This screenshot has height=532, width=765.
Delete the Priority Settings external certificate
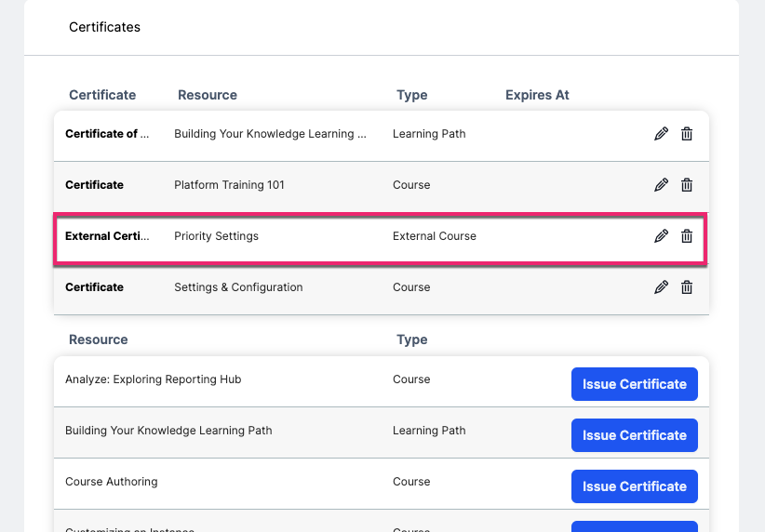tap(687, 236)
